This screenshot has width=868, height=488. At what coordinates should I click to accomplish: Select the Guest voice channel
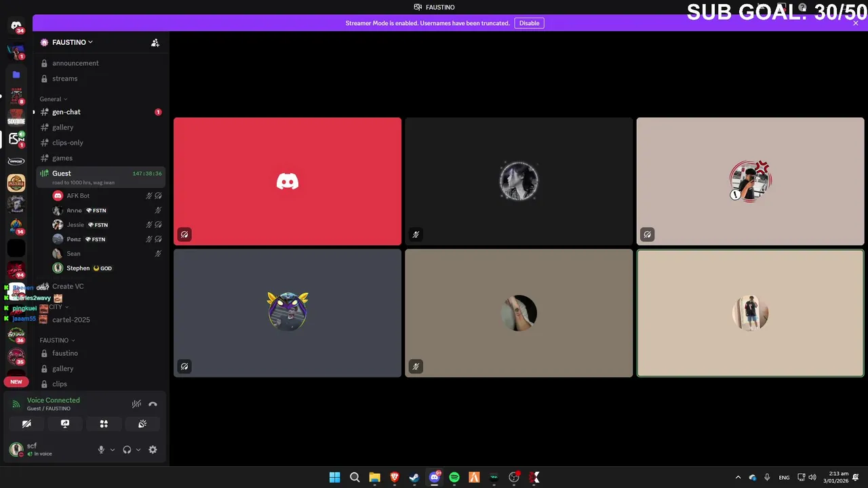pyautogui.click(x=100, y=177)
